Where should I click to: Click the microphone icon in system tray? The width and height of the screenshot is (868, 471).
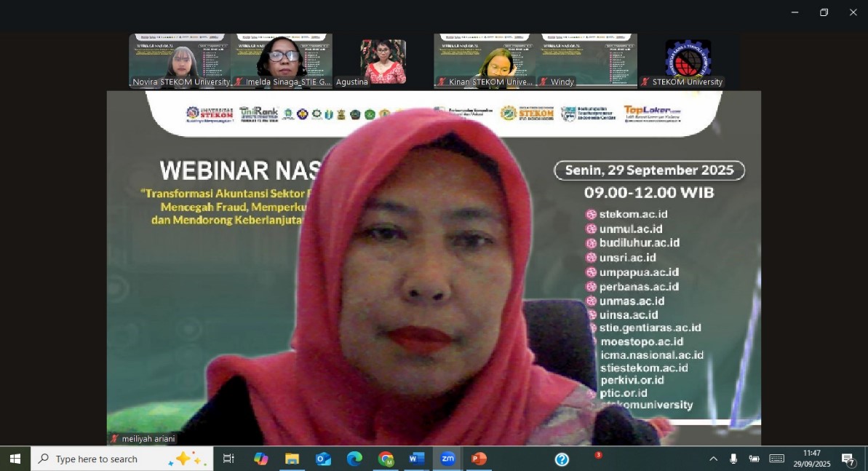pyautogui.click(x=733, y=459)
